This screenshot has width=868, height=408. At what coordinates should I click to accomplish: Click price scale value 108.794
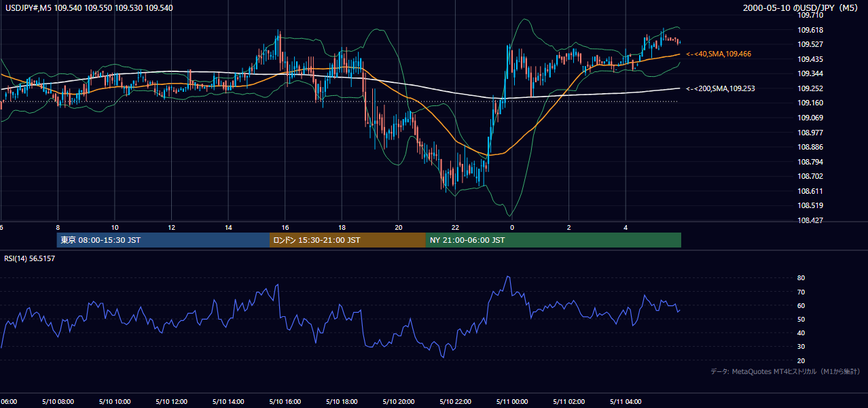(810, 162)
